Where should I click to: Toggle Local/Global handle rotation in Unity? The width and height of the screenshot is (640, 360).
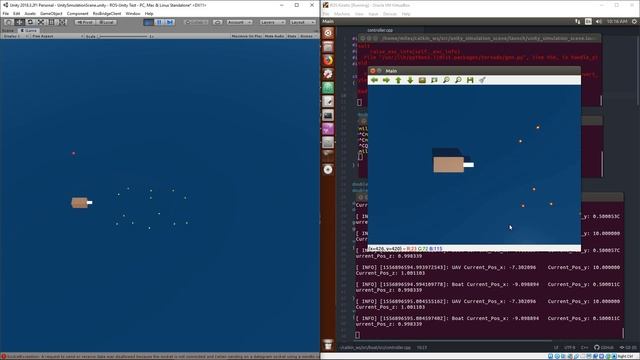coord(107,22)
